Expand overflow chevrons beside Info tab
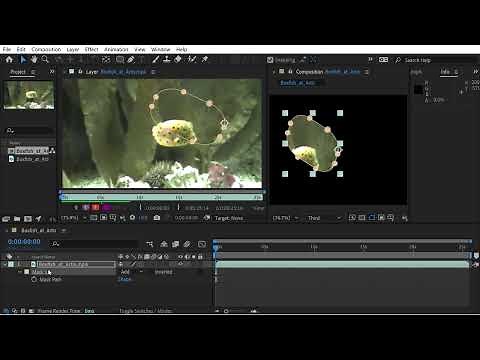This screenshot has height=360, width=480. coord(475,72)
